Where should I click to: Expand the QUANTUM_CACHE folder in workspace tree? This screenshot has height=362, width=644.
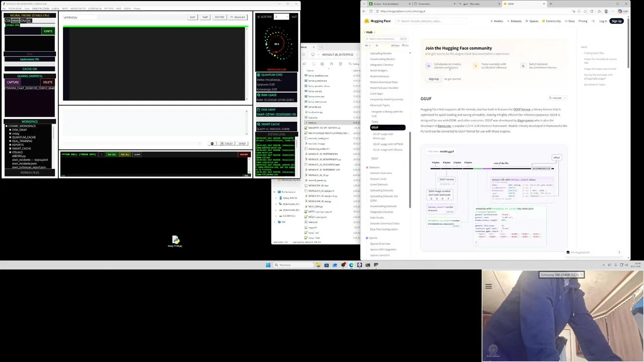click(x=10, y=137)
